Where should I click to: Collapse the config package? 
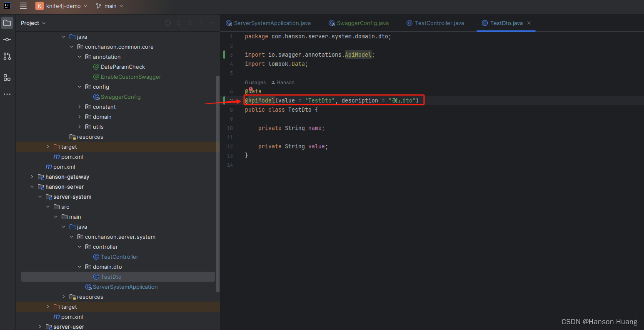coord(80,87)
